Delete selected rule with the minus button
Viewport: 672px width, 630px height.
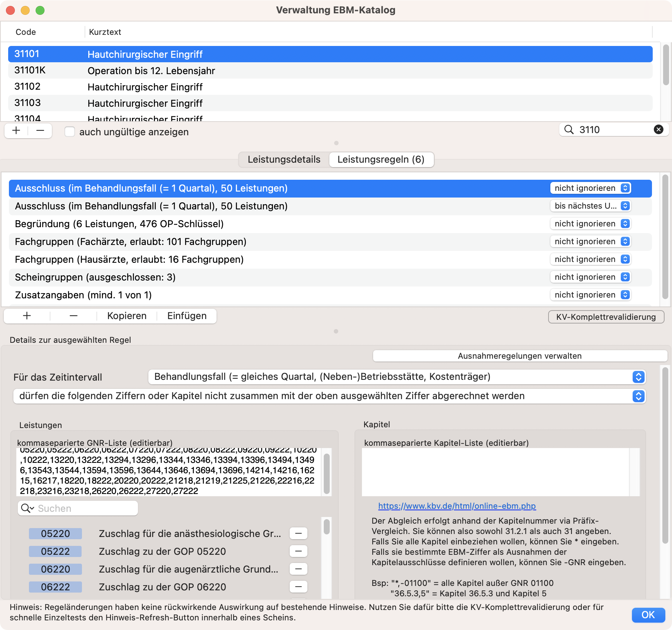click(73, 316)
